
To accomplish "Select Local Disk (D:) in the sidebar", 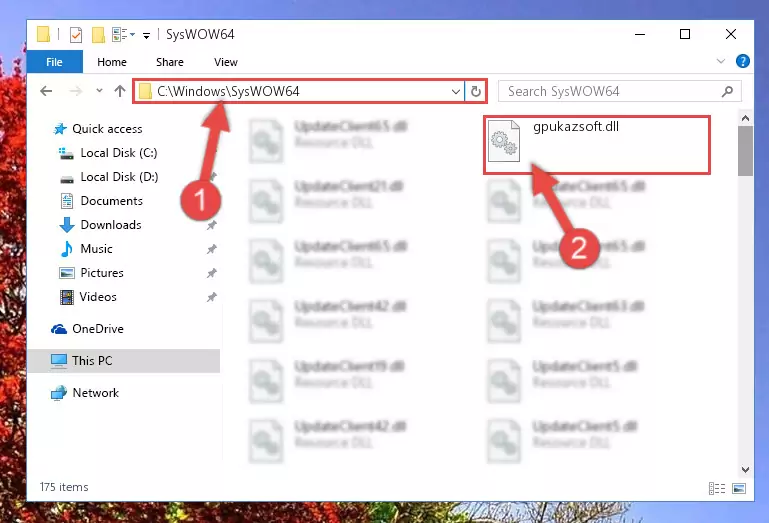I will [x=119, y=177].
